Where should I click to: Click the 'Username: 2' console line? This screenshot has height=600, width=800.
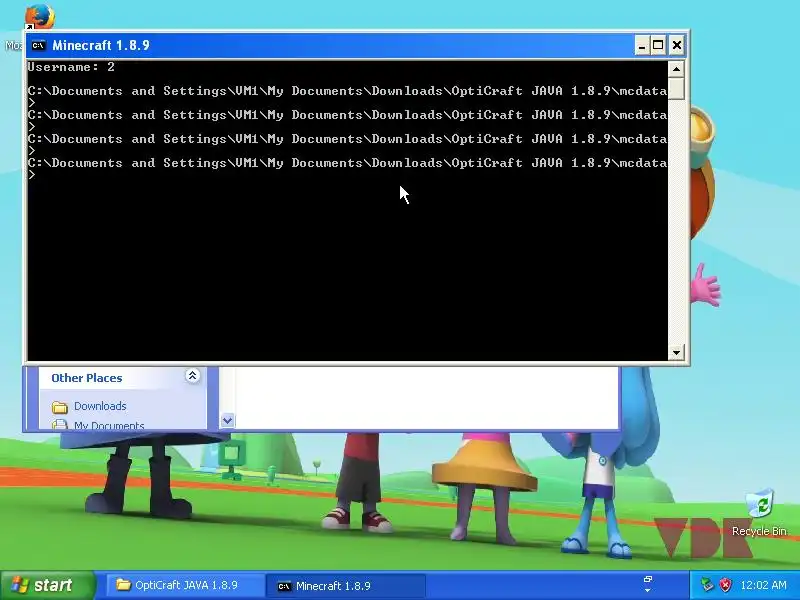coord(71,67)
